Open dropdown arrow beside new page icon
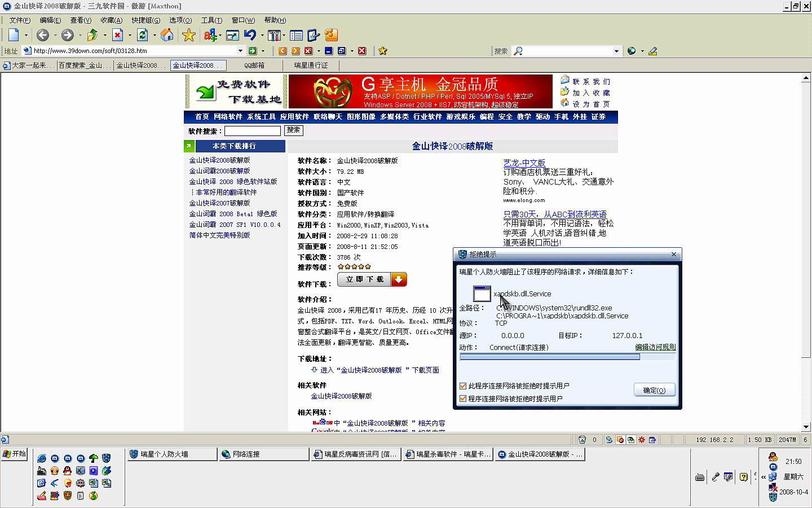The height and width of the screenshot is (508, 812). click(26, 35)
